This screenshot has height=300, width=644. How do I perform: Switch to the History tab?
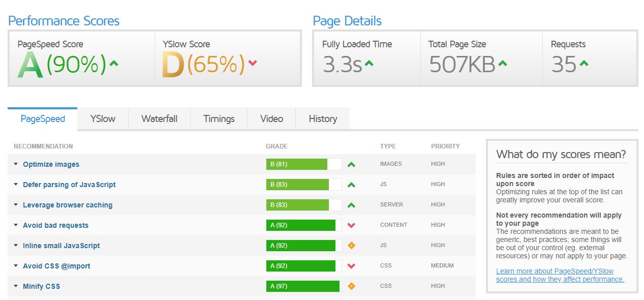coord(322,118)
